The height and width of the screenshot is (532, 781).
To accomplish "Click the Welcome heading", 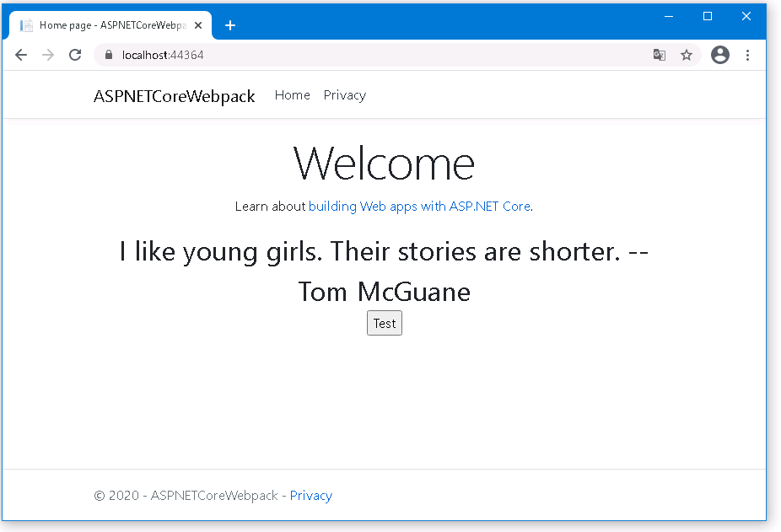I will pyautogui.click(x=384, y=164).
